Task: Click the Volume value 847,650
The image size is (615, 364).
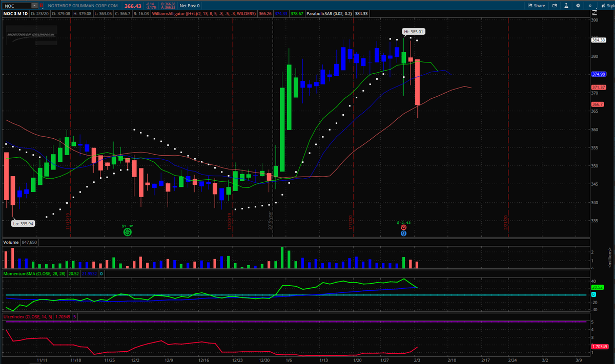Action: 28,242
